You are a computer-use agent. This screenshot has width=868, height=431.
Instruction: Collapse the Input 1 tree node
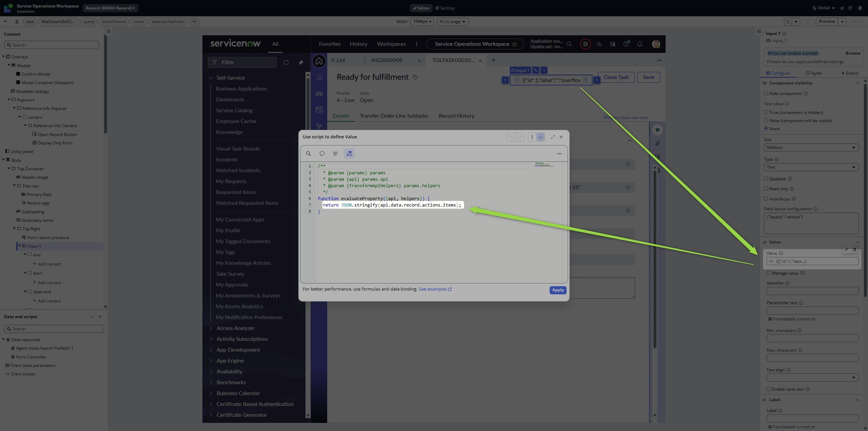point(20,246)
